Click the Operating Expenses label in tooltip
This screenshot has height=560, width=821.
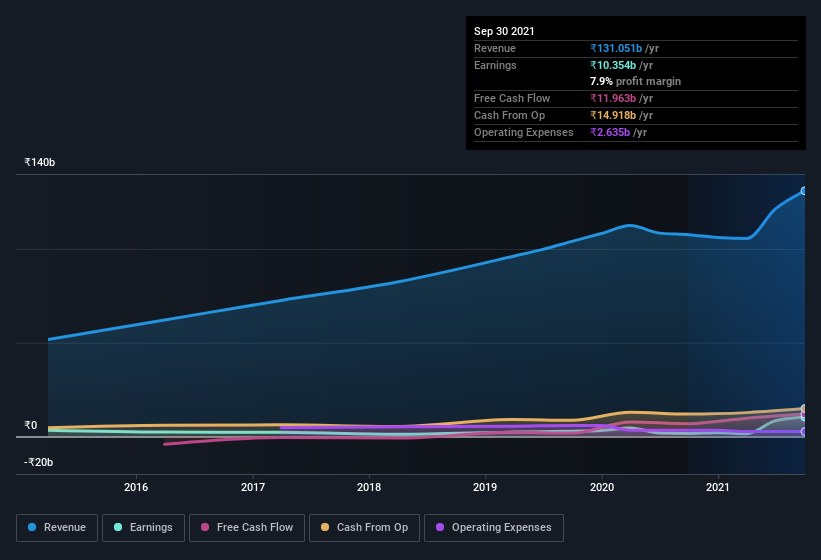coord(524,132)
